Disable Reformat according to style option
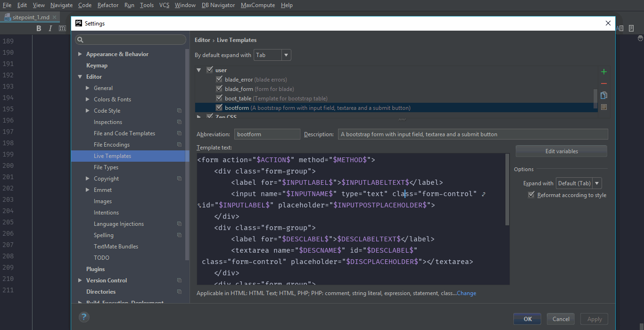The height and width of the screenshot is (330, 644). click(x=531, y=195)
